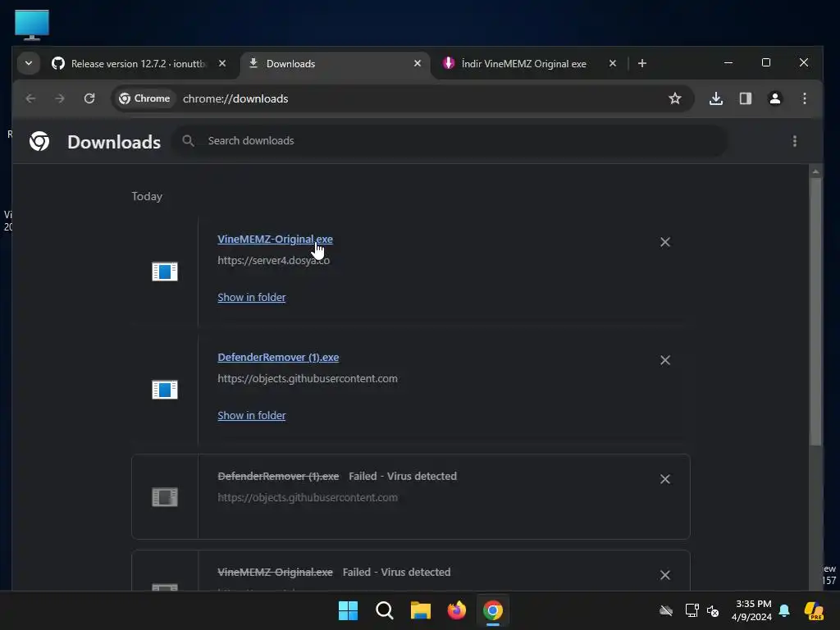Click the Today date heading

pyautogui.click(x=147, y=197)
